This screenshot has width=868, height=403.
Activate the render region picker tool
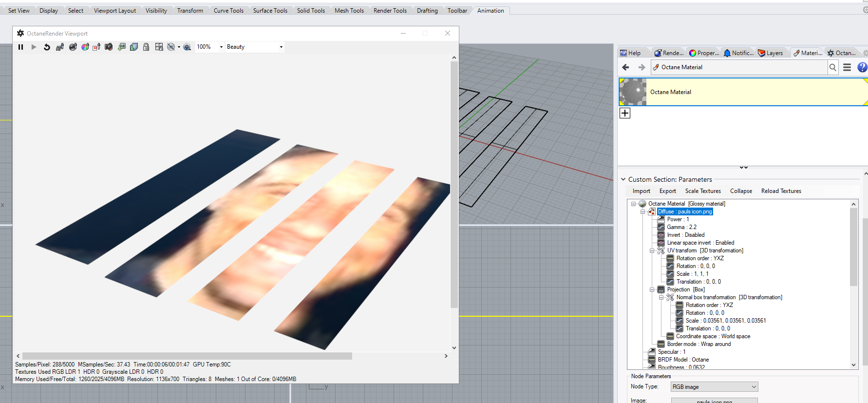96,47
